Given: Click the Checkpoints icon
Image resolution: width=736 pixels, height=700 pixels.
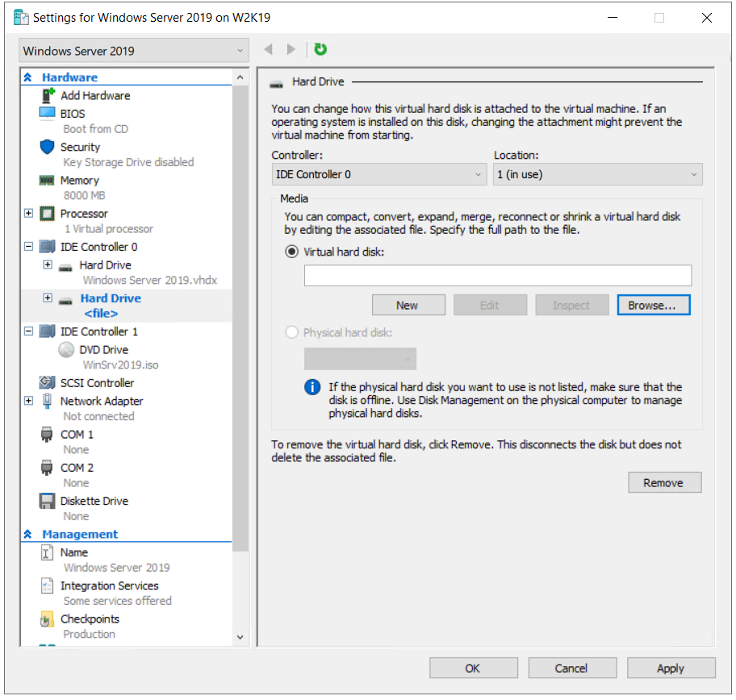Looking at the screenshot, I should tap(47, 619).
